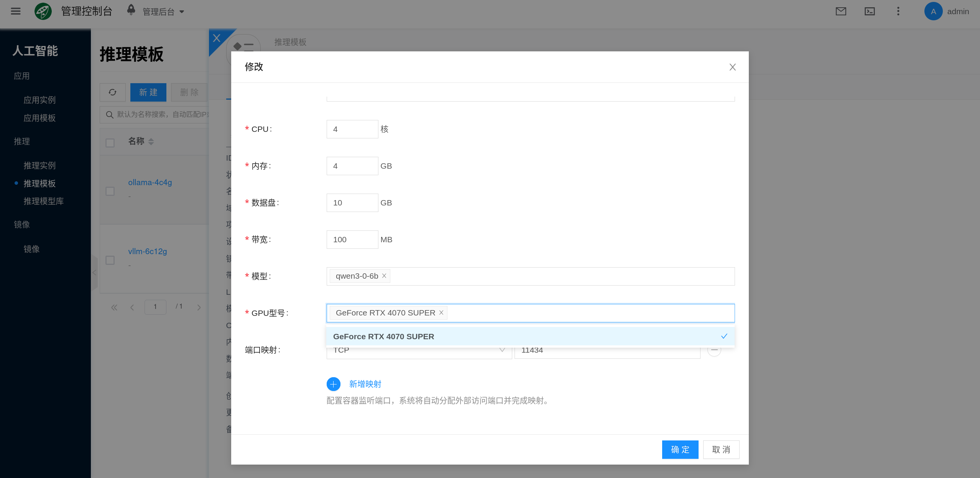Viewport: 980px width, 478px height.
Task: Click the CPU cores input field
Action: [x=352, y=129]
